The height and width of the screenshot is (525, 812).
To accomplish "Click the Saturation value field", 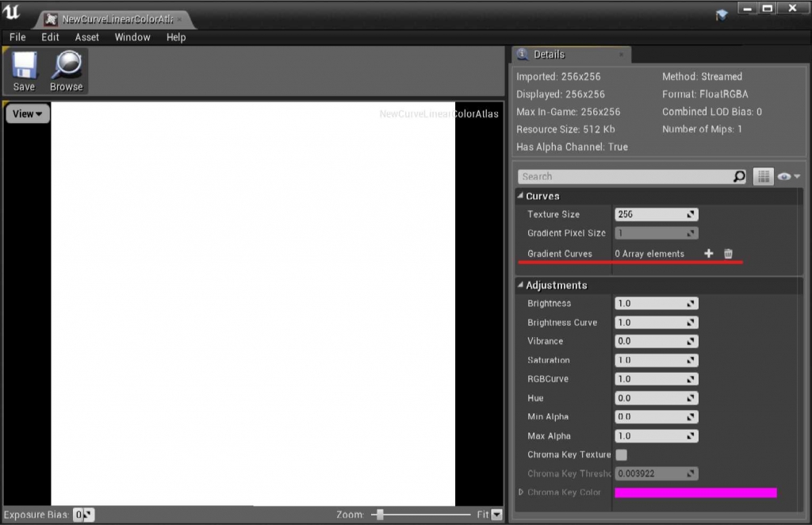I will 656,360.
